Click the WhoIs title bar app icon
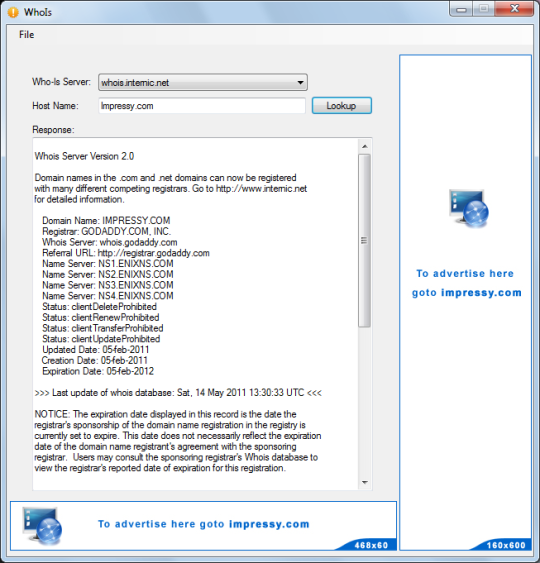The width and height of the screenshot is (540, 563). 13,12
